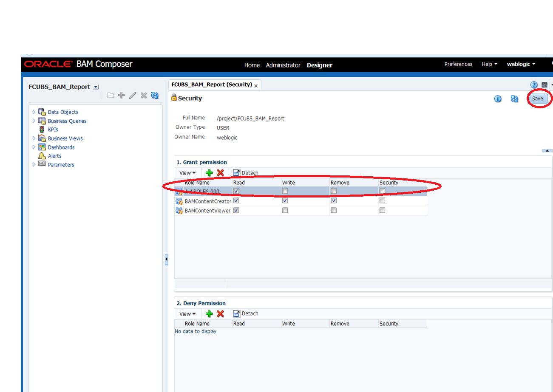
Task: Add a role in Deny Permission
Action: [209, 314]
